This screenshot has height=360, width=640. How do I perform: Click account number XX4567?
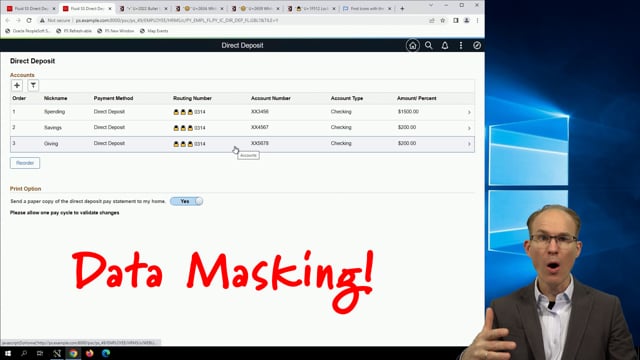pos(260,127)
